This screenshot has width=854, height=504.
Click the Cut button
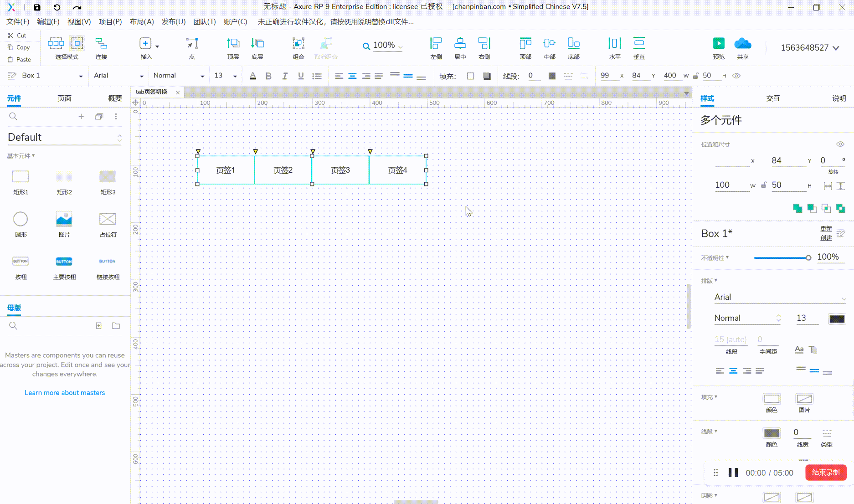[17, 36]
